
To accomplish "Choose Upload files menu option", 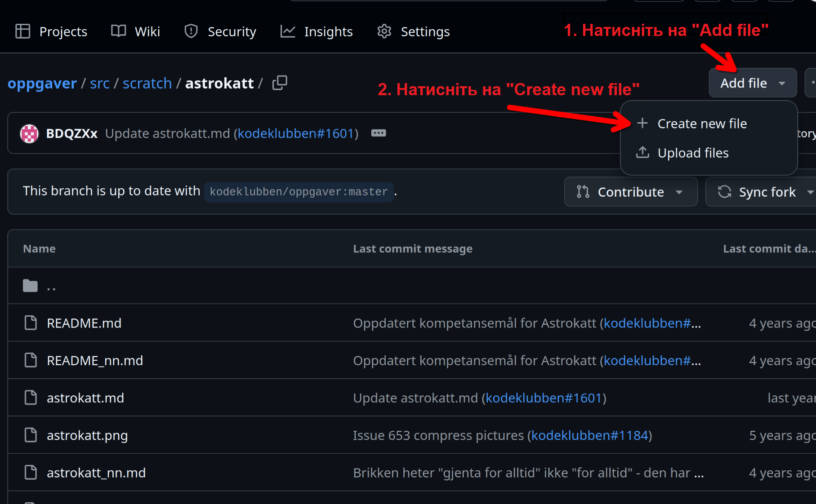I will tap(692, 153).
